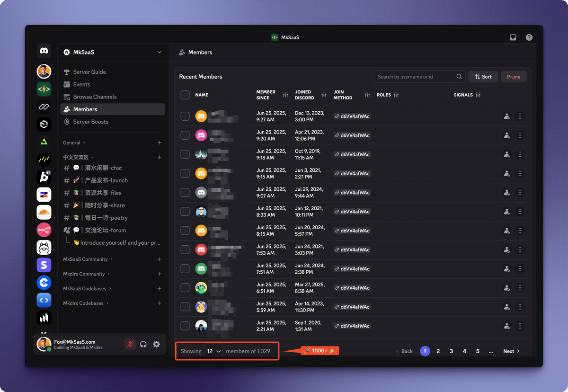This screenshot has width=568, height=392.
Task: View profile icon for the 9:20 AM member
Action: [x=507, y=135]
